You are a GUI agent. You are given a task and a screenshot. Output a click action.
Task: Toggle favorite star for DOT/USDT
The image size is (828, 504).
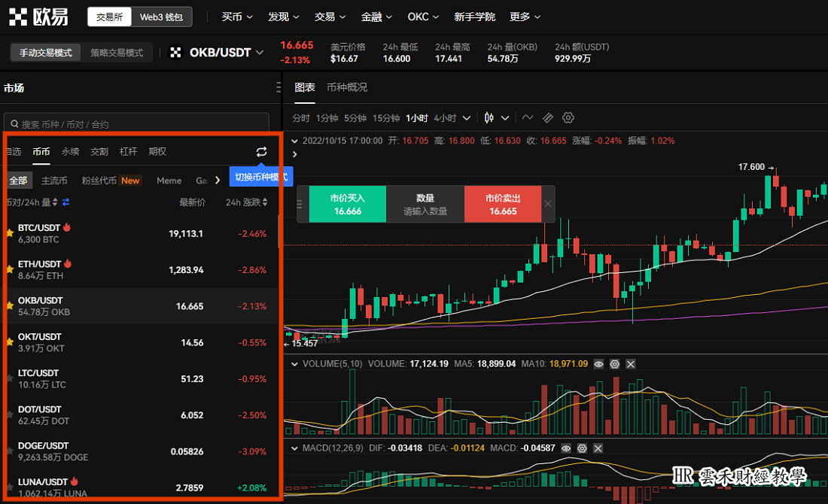[10, 414]
